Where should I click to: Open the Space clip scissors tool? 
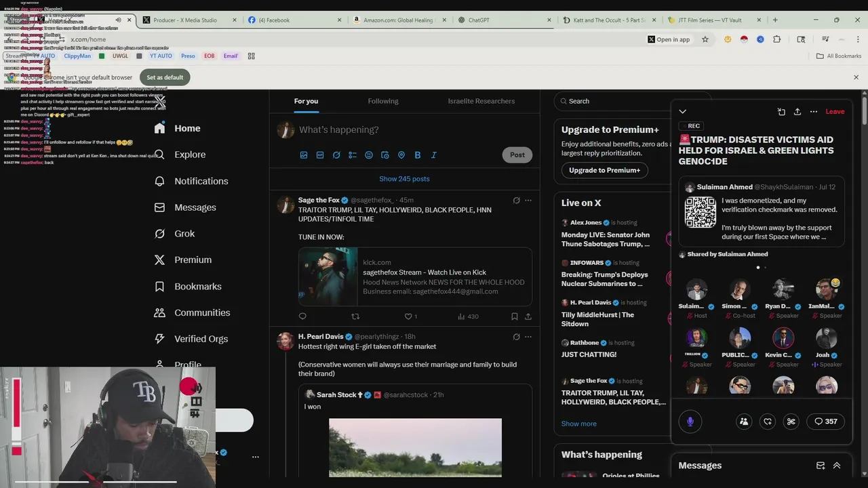tap(791, 422)
